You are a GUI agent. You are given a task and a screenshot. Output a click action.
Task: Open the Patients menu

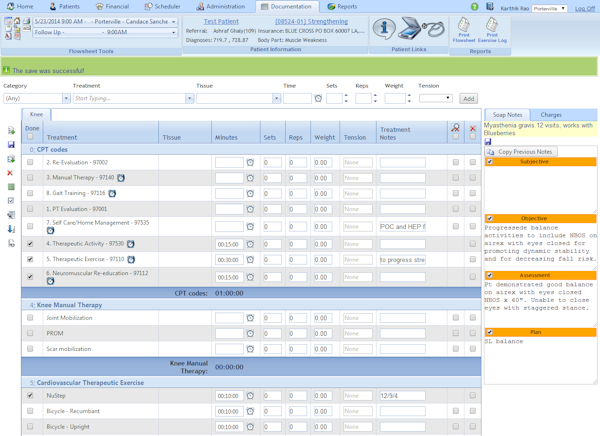click(x=64, y=7)
